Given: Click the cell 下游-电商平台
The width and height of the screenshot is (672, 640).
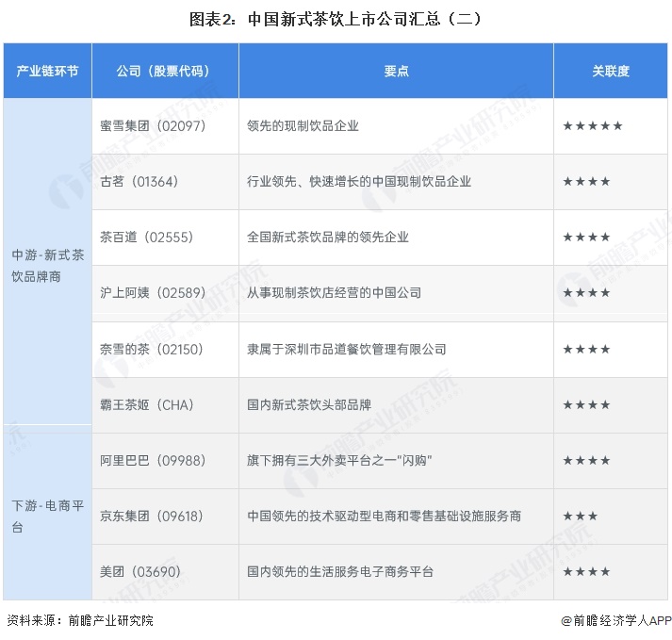Looking at the screenshot, I should (47, 517).
